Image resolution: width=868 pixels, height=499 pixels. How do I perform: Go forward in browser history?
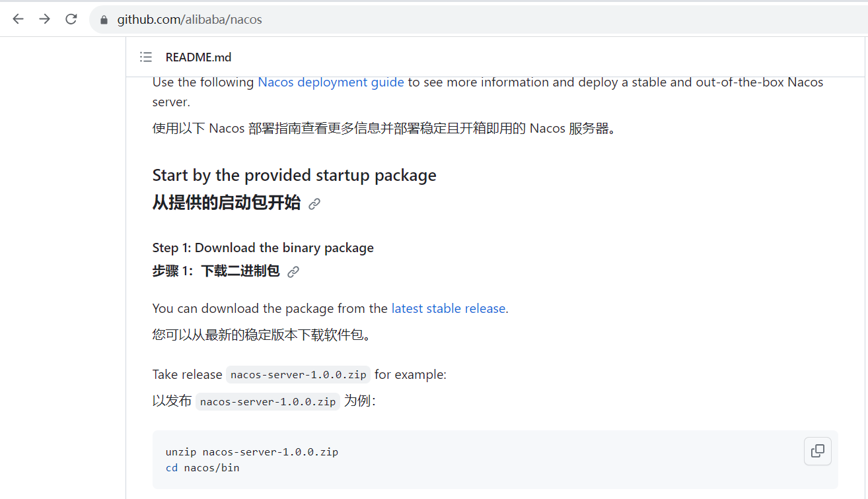coord(44,19)
